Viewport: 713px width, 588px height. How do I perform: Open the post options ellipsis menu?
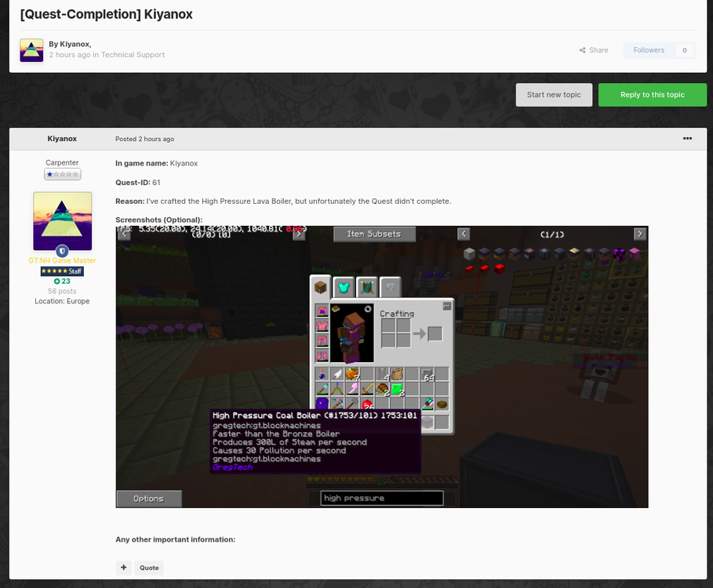687,139
